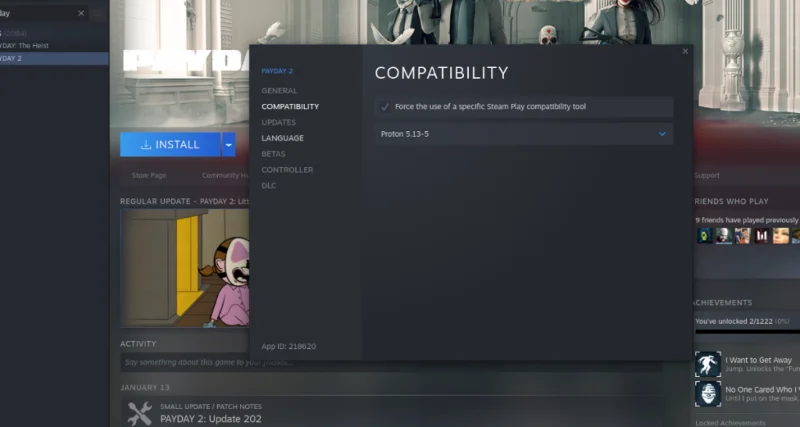This screenshot has width=800, height=427.
Task: Click the download icon inside the Install button
Action: click(x=146, y=145)
